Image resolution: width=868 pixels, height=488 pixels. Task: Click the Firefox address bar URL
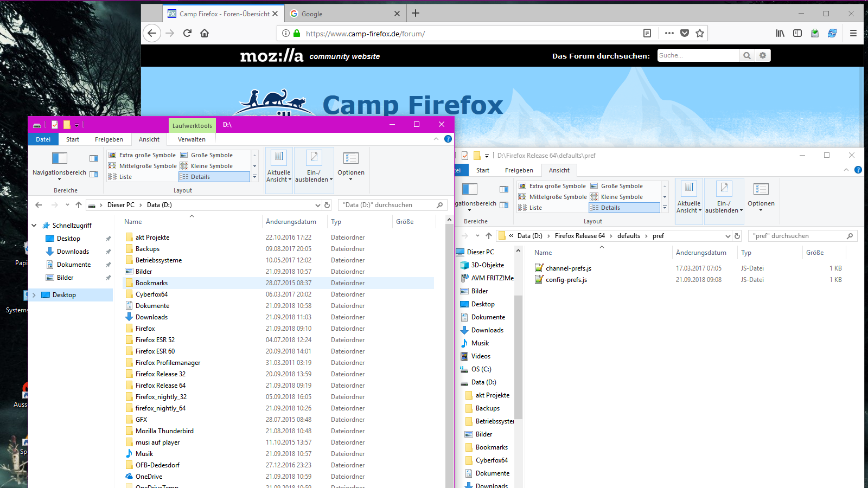pyautogui.click(x=365, y=34)
